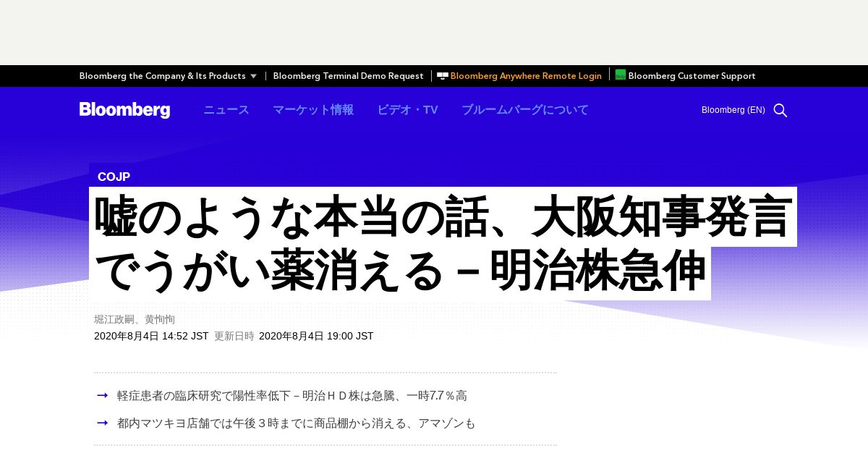Click bullet about 都内マツキヨ店舗
Screen dimensions: 868x456
click(x=297, y=423)
